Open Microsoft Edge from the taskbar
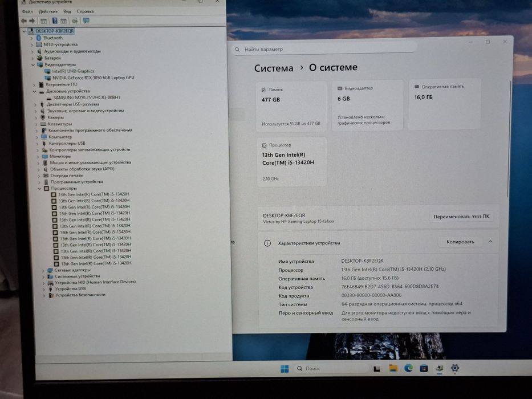This screenshot has height=399, width=532. [408, 368]
